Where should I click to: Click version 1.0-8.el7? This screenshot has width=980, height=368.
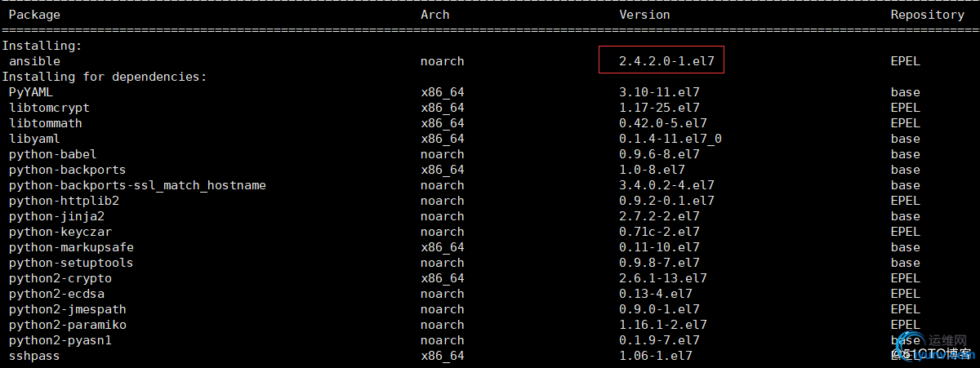click(x=652, y=170)
